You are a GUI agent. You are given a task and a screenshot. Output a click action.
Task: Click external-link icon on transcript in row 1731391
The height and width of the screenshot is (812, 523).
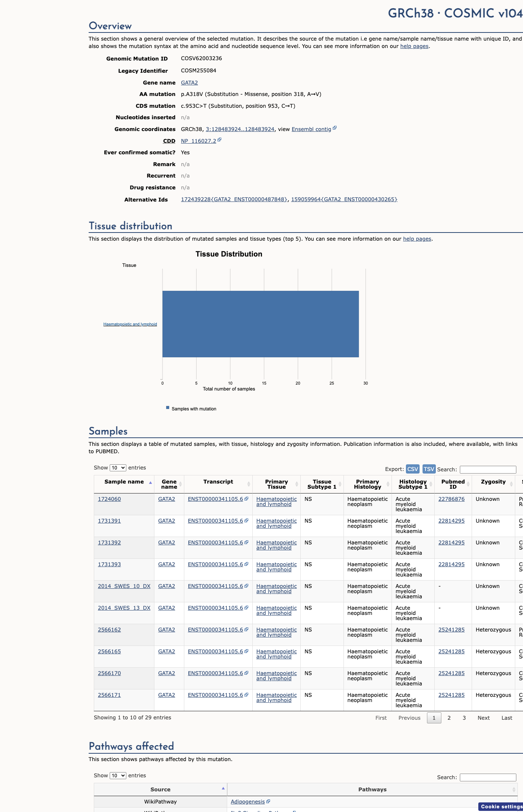(246, 520)
